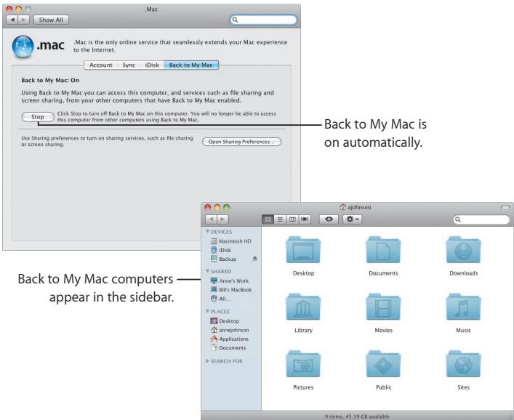Switch to the iDisk tab

152,65
